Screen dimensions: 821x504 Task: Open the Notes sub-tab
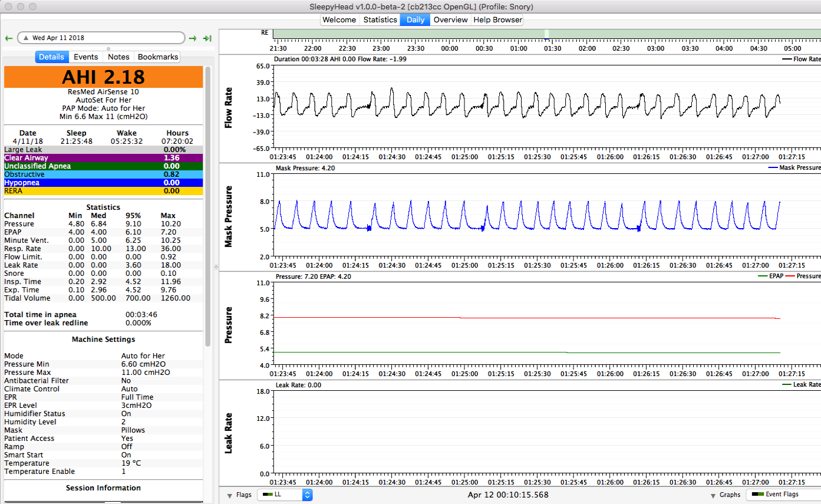118,57
